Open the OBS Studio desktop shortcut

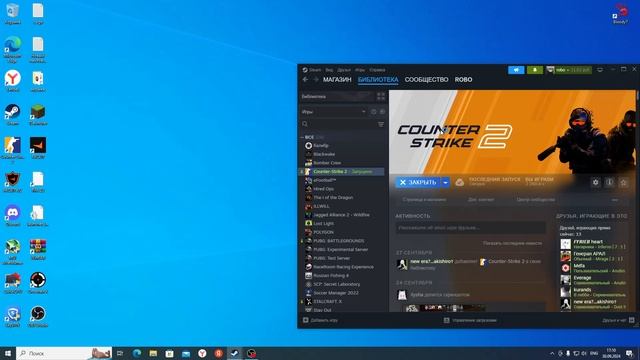(38, 316)
